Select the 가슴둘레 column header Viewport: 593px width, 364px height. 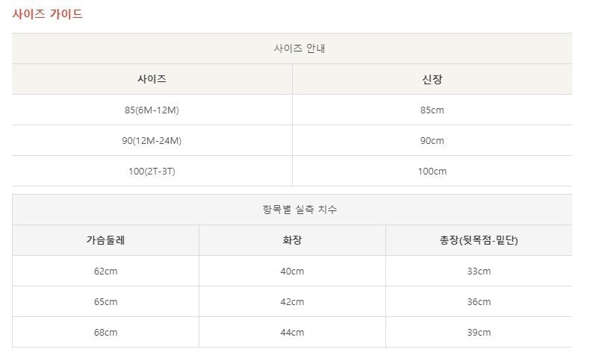[x=105, y=240]
